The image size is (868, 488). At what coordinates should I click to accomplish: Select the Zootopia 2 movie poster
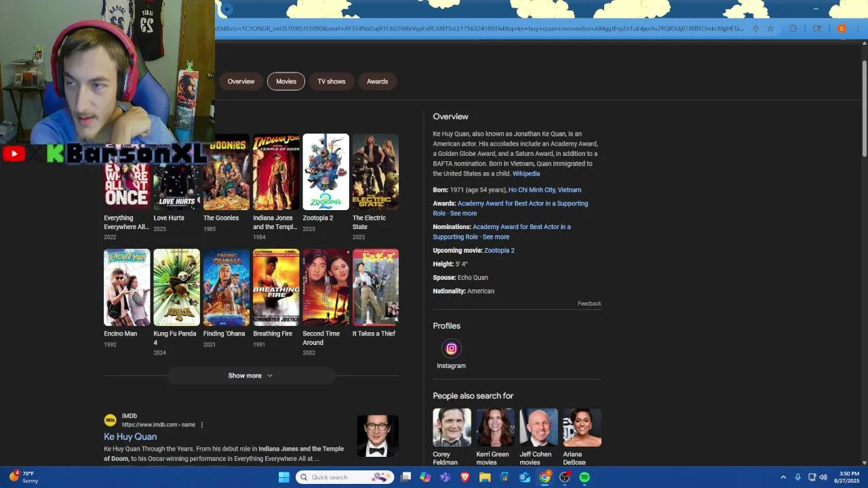click(x=325, y=172)
